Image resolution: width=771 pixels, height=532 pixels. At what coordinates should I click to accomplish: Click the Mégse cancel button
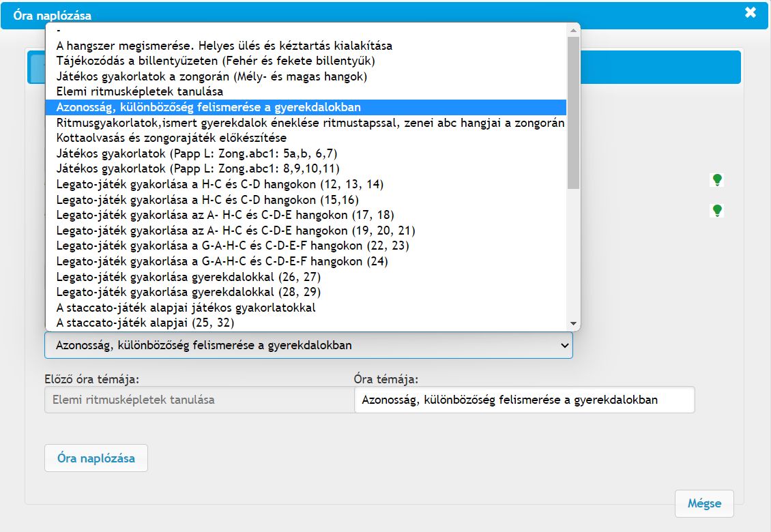tap(703, 504)
